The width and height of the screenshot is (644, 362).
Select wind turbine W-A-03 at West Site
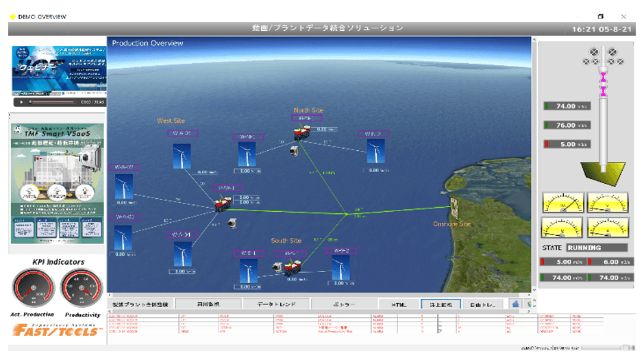point(123,237)
